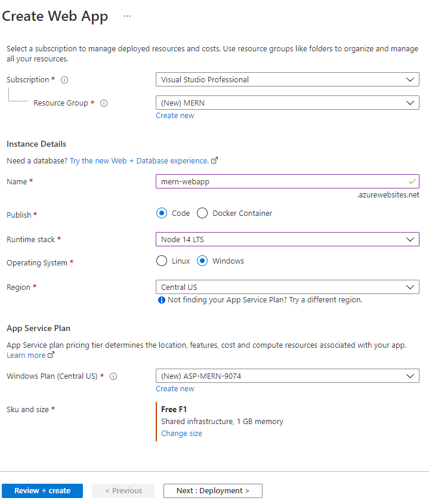This screenshot has height=504, width=429.
Task: Click the Resource Group info icon
Action: click(103, 103)
